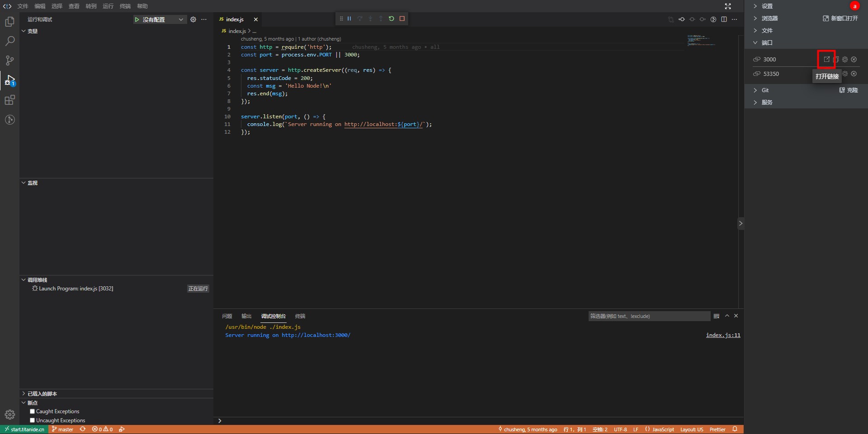868x434 pixels.
Task: Copy the port 3000 address
Action: point(836,59)
